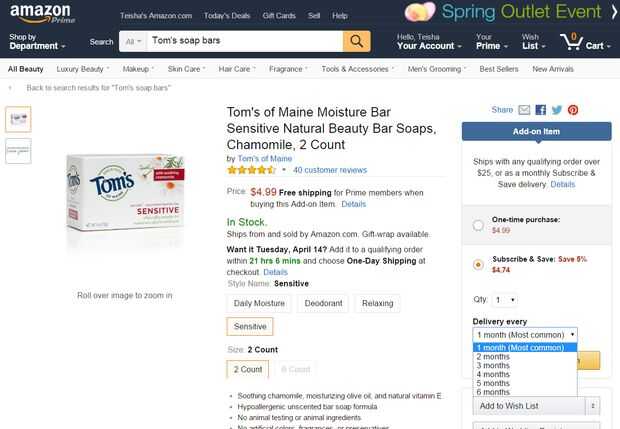620x429 pixels.
Task: Click the first product image thumbnail
Action: (x=18, y=119)
